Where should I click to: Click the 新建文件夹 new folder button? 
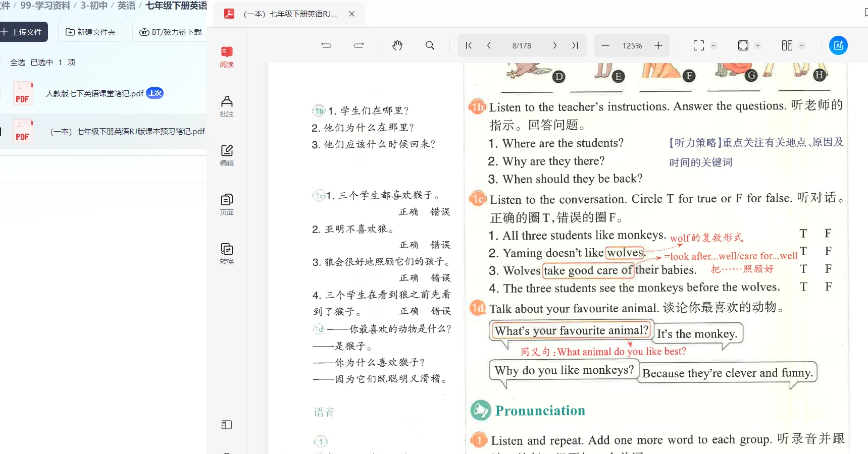[x=90, y=32]
